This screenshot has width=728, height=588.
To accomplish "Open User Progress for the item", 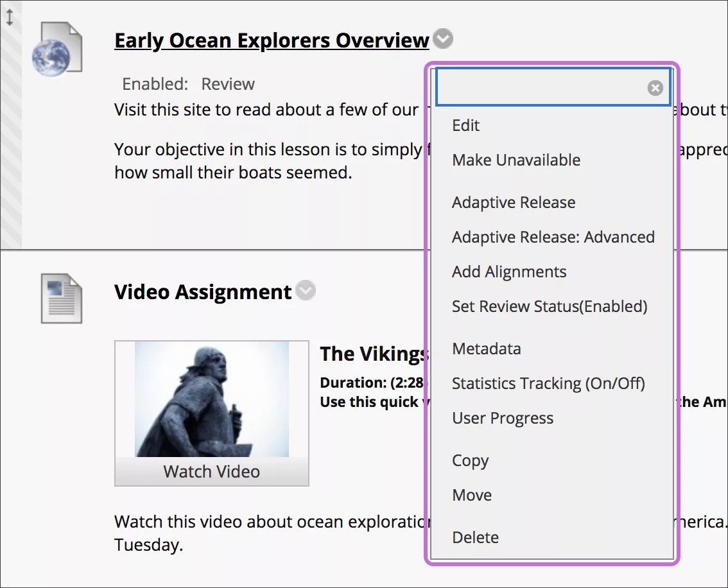I will click(x=502, y=418).
